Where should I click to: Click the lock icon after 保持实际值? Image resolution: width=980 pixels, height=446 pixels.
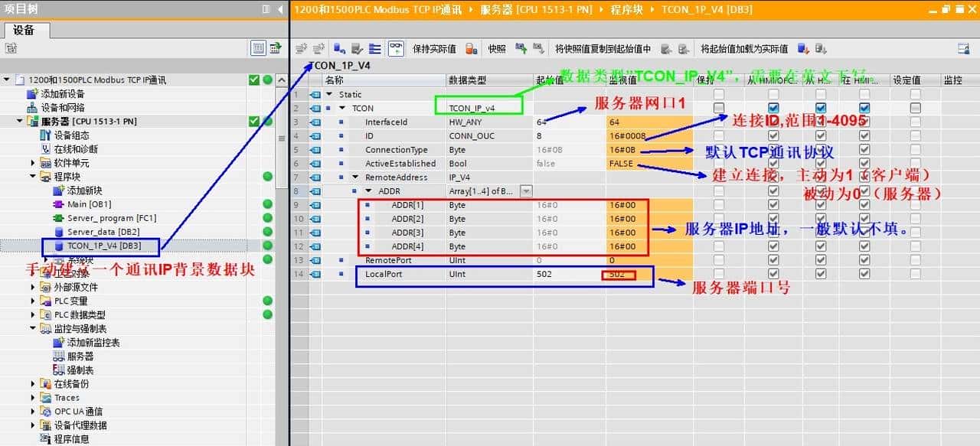click(x=472, y=48)
